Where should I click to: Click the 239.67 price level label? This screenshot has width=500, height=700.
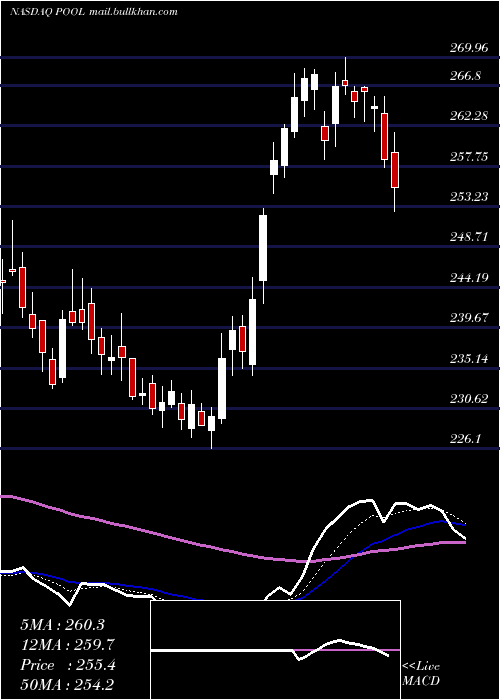[x=468, y=318]
